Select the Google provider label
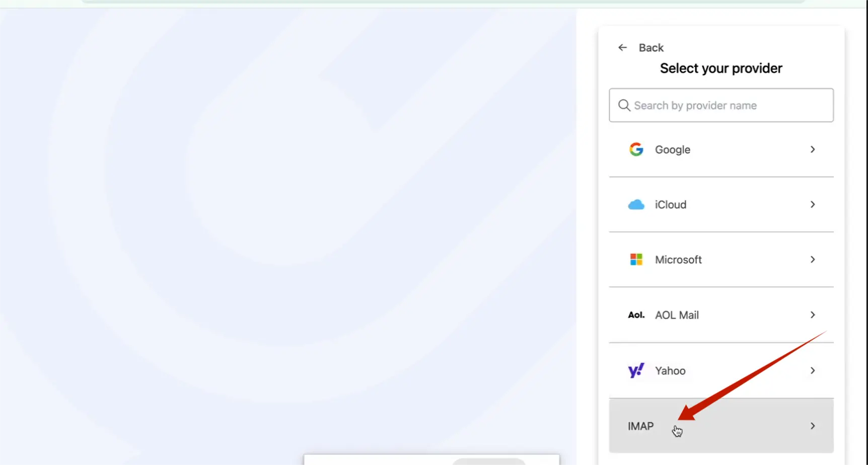Viewport: 868px width, 465px height. [672, 149]
